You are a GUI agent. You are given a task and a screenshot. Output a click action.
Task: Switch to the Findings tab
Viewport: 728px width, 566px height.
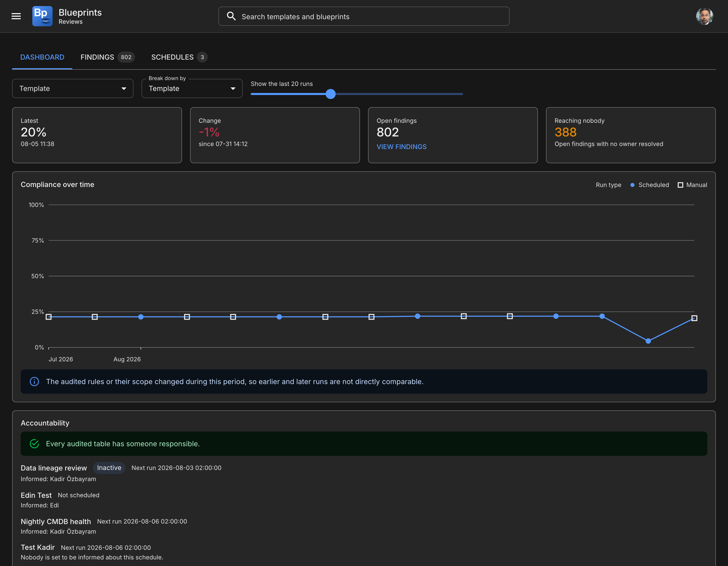[107, 57]
